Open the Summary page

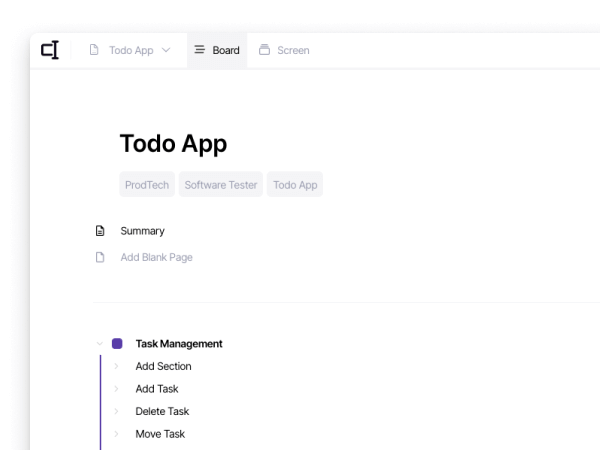coord(142,231)
